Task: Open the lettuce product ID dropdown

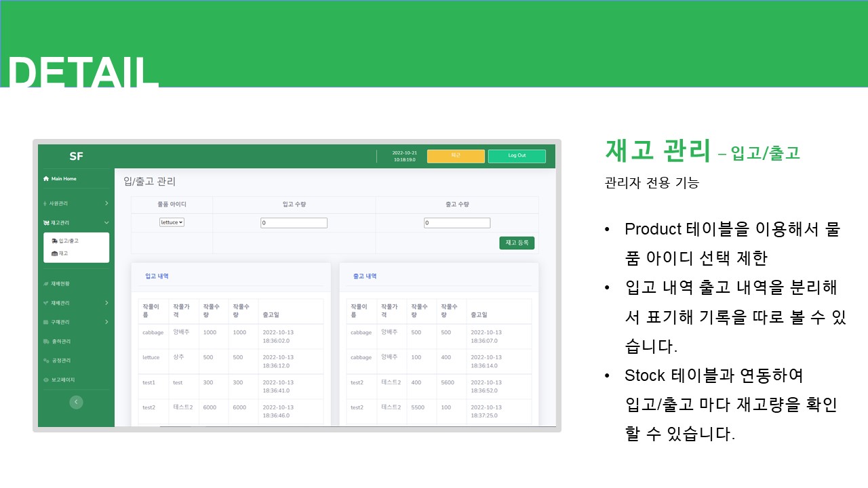Action: pos(172,222)
